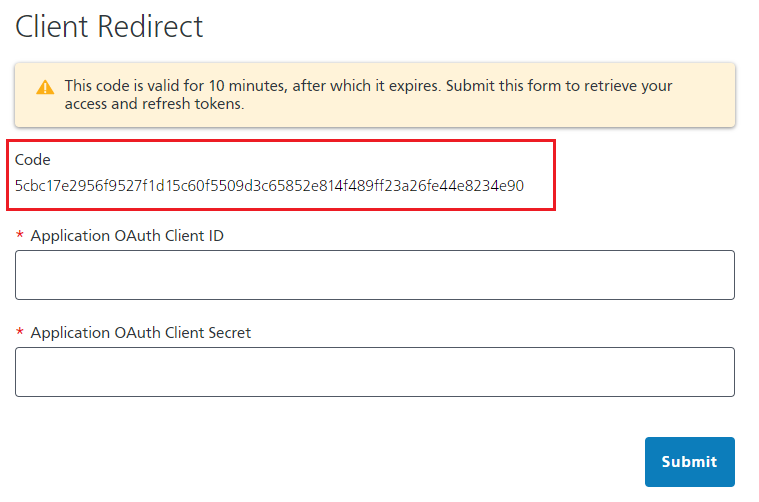Screen dimensions: 759x502
Task: Click the red asterisk beside Client ID
Action: (x=20, y=235)
